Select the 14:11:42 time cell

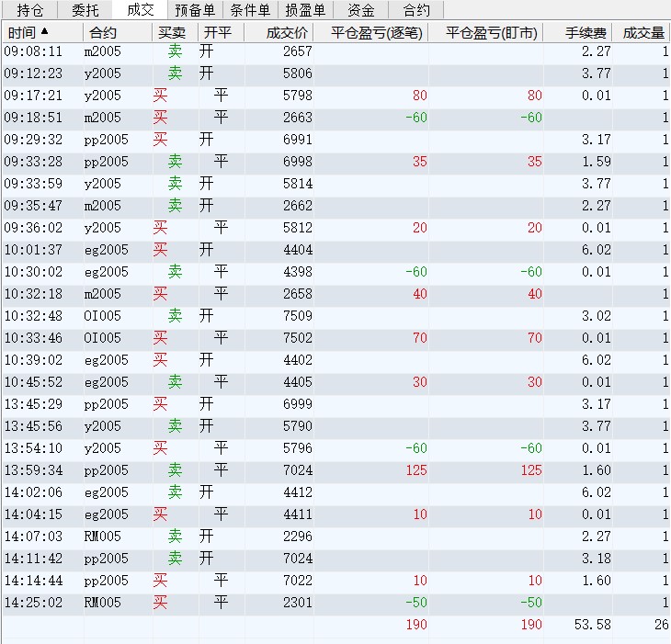tap(33, 559)
